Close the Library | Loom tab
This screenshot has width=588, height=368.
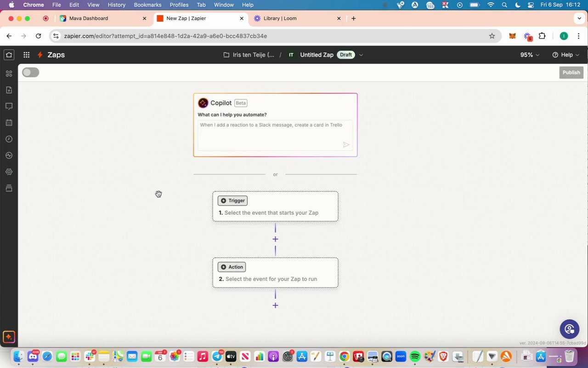coord(339,18)
